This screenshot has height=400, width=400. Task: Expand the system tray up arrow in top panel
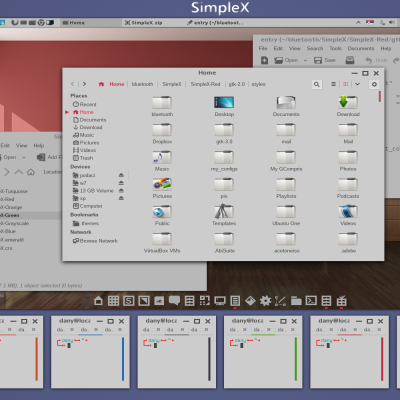pos(358,23)
